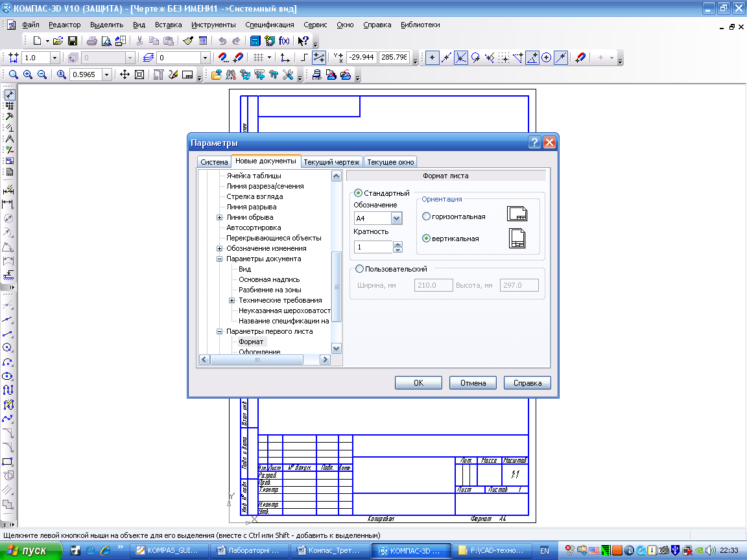Switch to KOMPAS_GUI taskbar window
Screen dimensions: 747x560
tap(169, 550)
